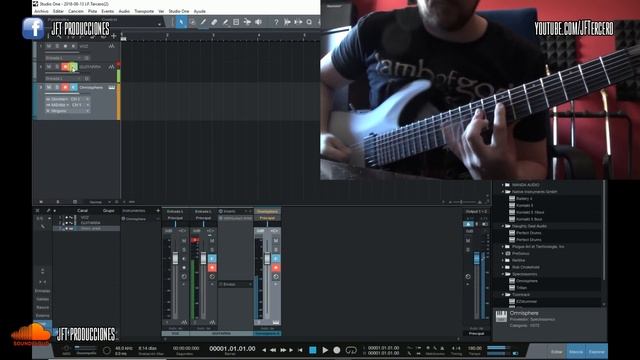
Task: Click the Editar button at bottom right
Action: point(556,351)
